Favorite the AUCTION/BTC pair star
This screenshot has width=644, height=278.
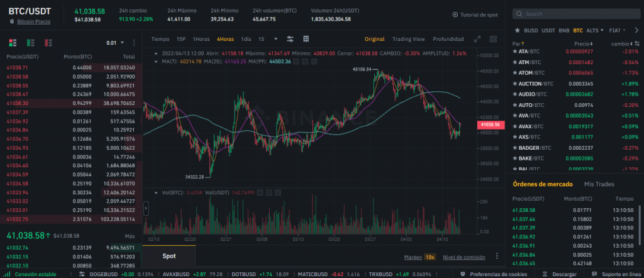click(515, 84)
